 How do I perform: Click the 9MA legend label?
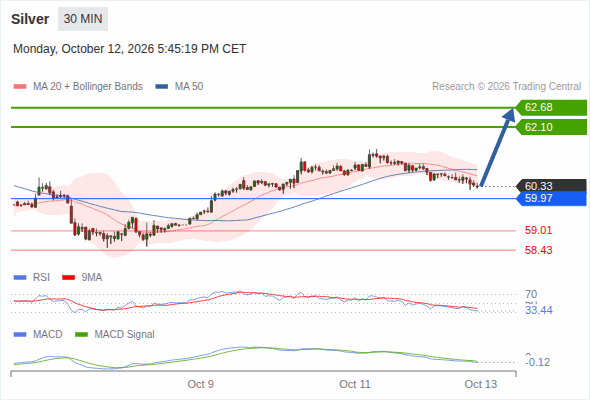pyautogui.click(x=92, y=278)
